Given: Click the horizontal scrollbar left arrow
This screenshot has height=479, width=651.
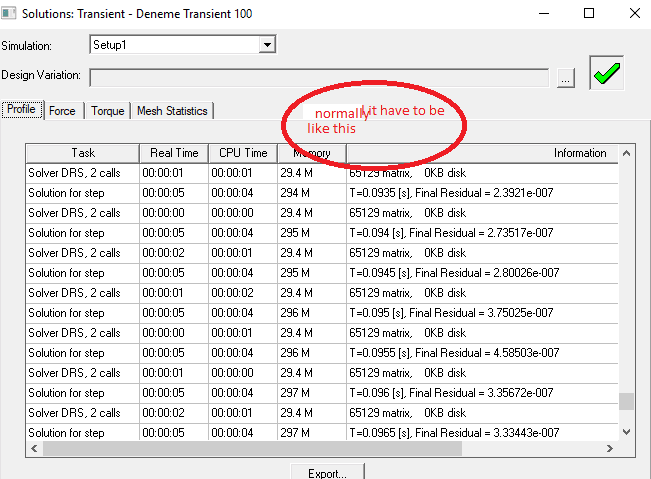Looking at the screenshot, I should tap(34, 449).
